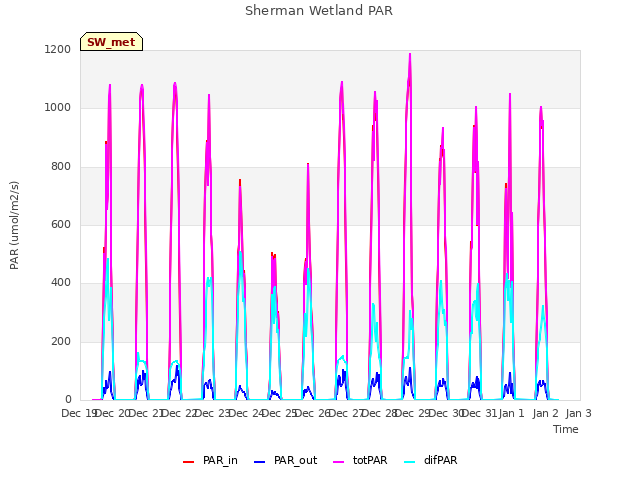Toggle the difPAR legend entry
This screenshot has width=640, height=480.
point(431,460)
